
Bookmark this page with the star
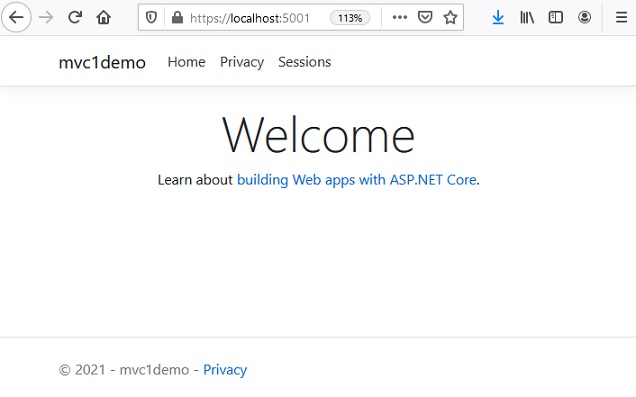450,17
